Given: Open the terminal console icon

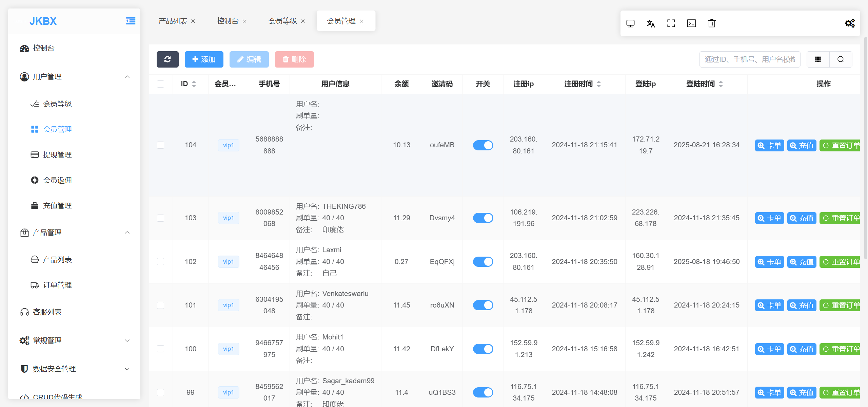Looking at the screenshot, I should coord(691,23).
